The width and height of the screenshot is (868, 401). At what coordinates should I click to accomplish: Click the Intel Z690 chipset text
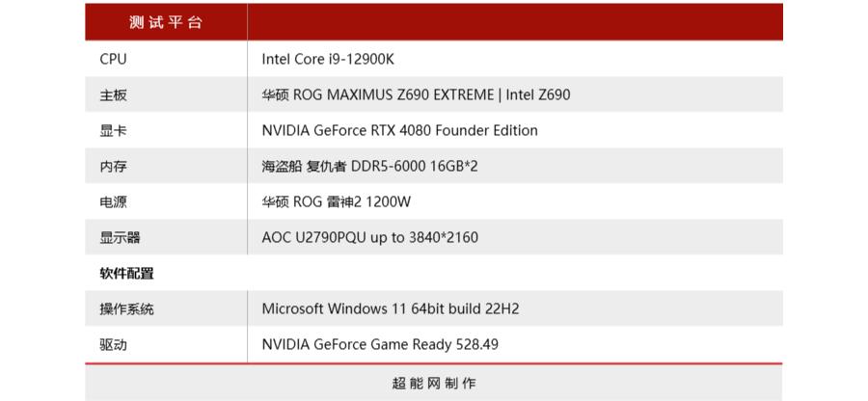(x=537, y=94)
